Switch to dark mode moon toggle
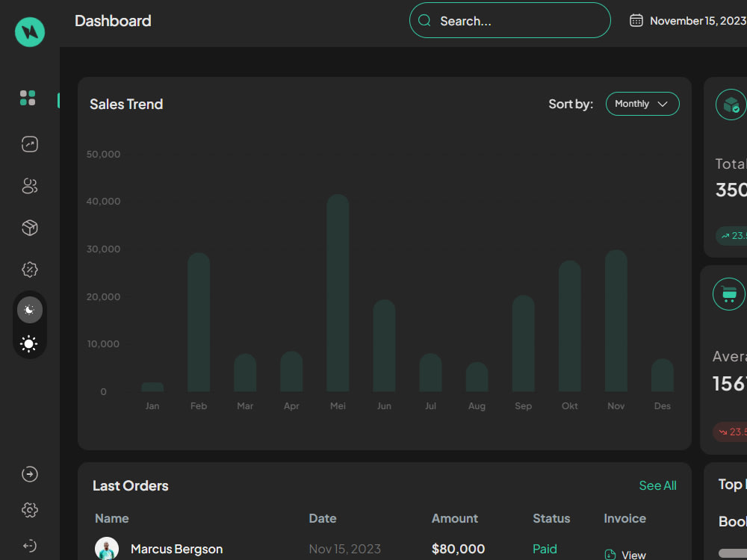Viewport: 747px width, 560px height. click(30, 310)
